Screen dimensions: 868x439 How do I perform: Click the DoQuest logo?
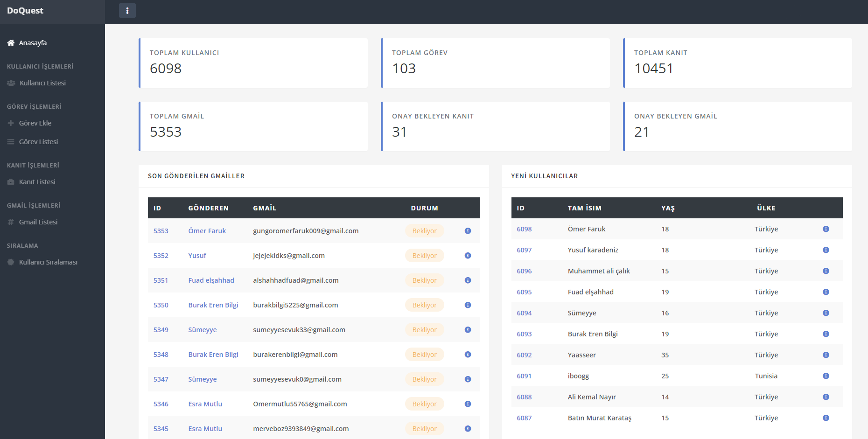tap(25, 11)
